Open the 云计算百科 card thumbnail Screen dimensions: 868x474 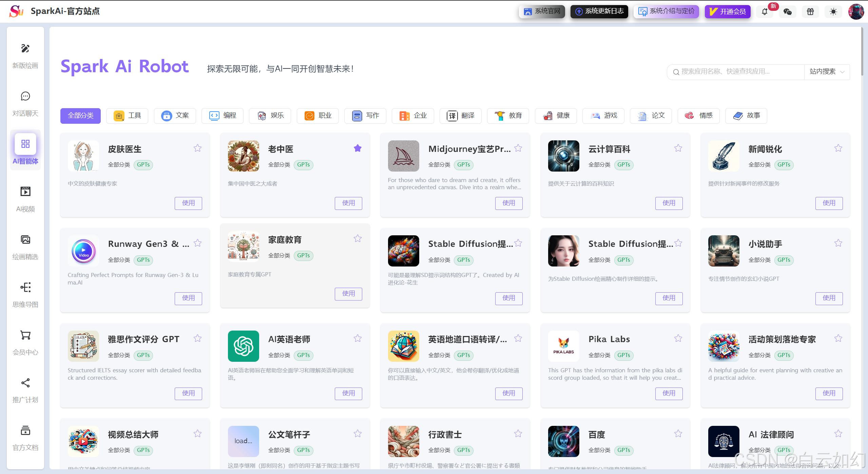tap(564, 156)
